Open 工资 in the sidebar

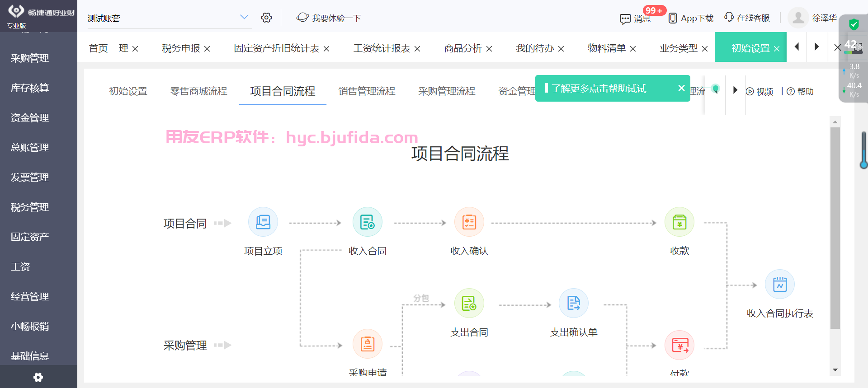pyautogui.click(x=20, y=267)
